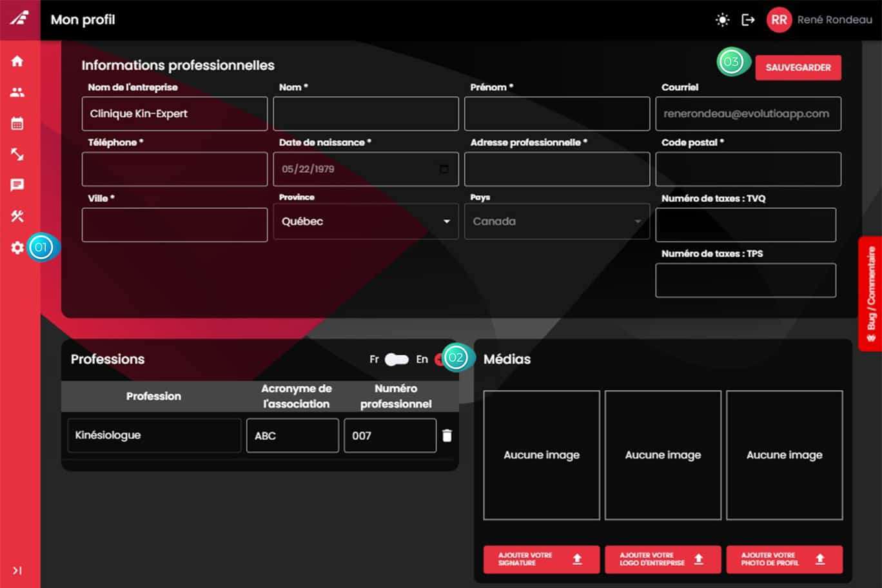Click the logout icon in the header
882x588 pixels.
(x=748, y=20)
